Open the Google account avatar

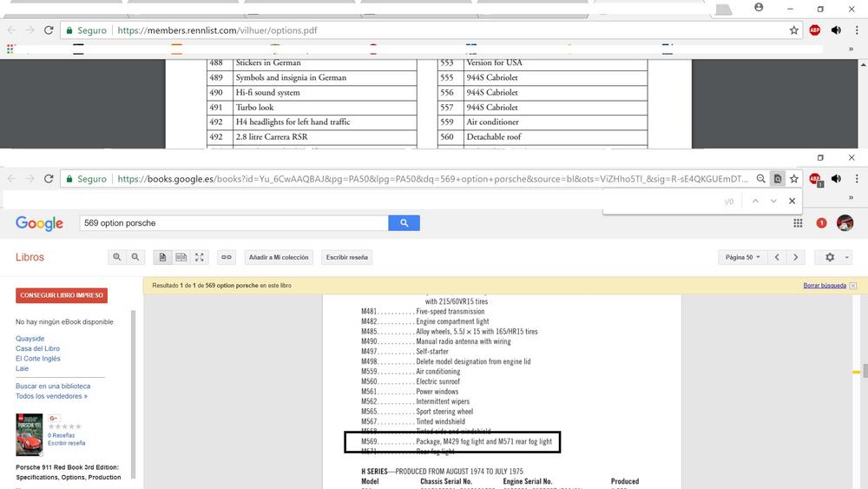pos(845,223)
